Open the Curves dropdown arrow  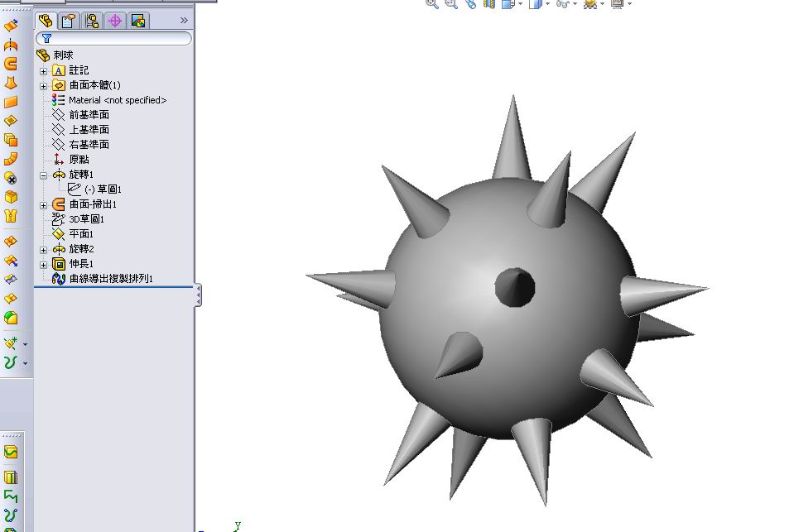(25, 363)
